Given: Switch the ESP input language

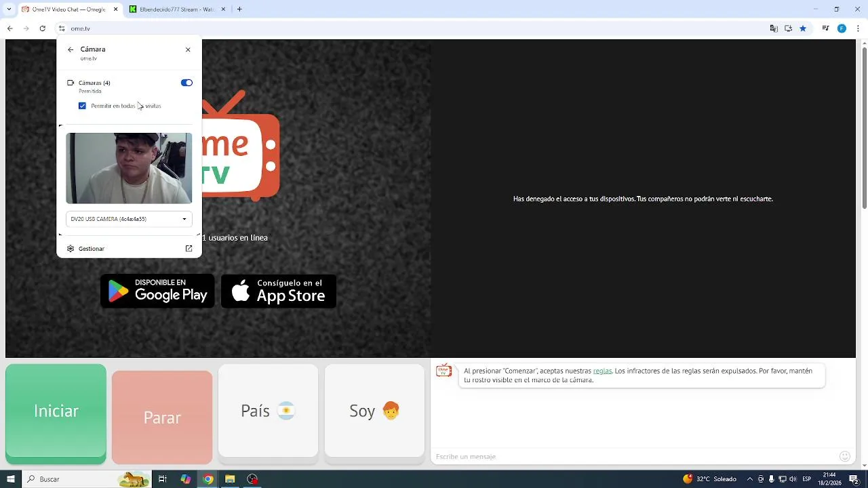Looking at the screenshot, I should coord(807,479).
